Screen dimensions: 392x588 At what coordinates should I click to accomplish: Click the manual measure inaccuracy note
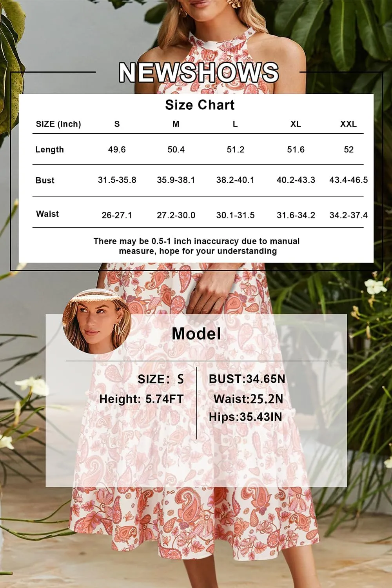coord(197,246)
